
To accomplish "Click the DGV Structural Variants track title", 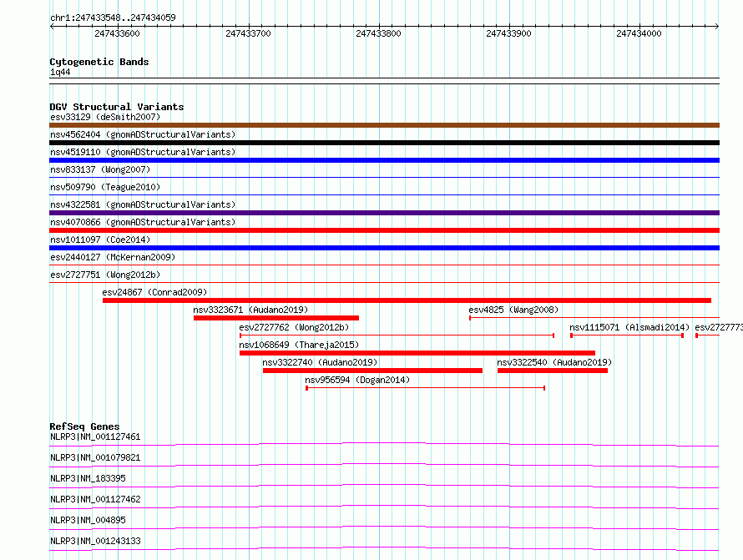I will (x=116, y=107).
